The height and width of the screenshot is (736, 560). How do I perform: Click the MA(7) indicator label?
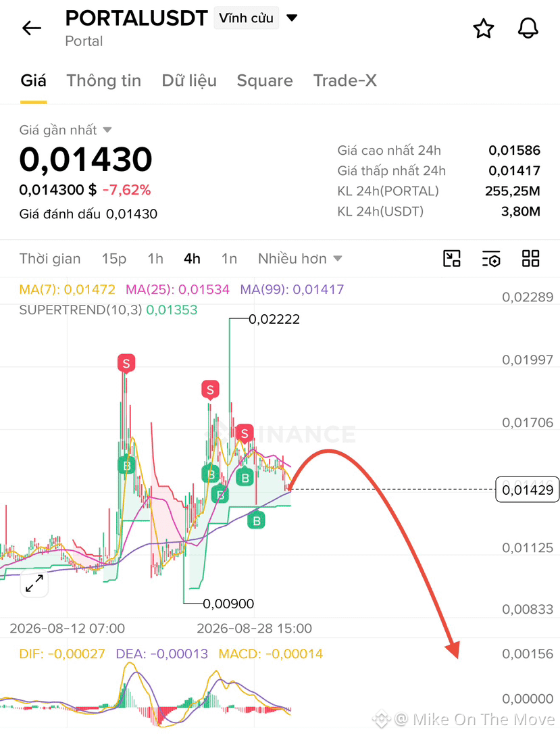pyautogui.click(x=67, y=289)
